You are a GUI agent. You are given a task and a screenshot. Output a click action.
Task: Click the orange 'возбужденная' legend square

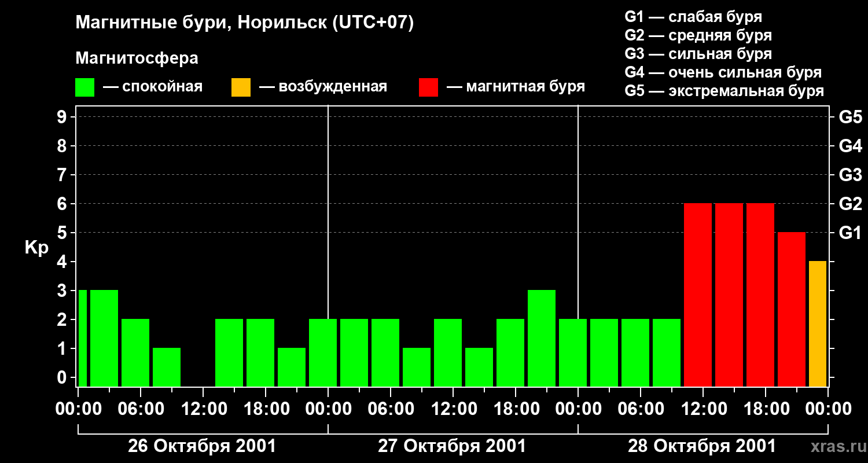click(x=241, y=87)
